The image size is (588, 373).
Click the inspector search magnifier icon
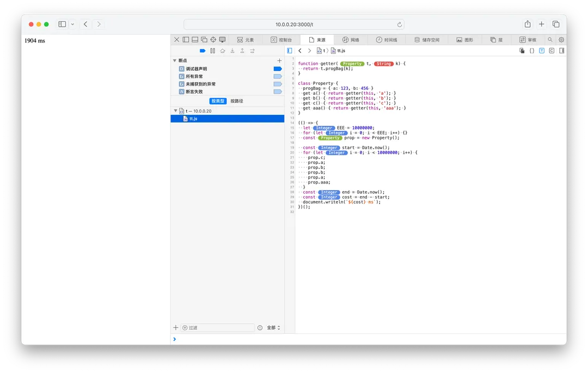550,40
